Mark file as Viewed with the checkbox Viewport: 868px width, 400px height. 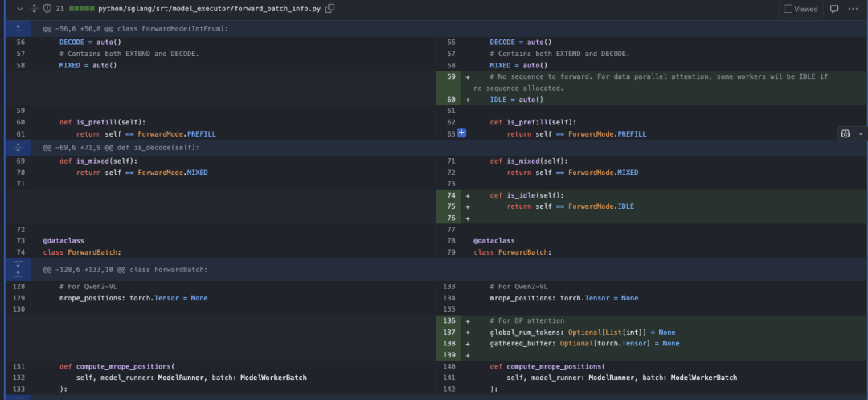click(x=788, y=9)
